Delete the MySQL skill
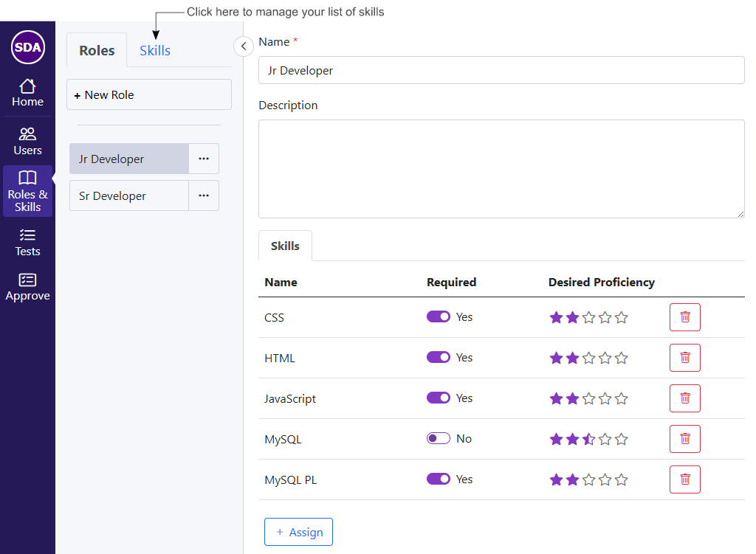756x554 pixels. tap(684, 439)
